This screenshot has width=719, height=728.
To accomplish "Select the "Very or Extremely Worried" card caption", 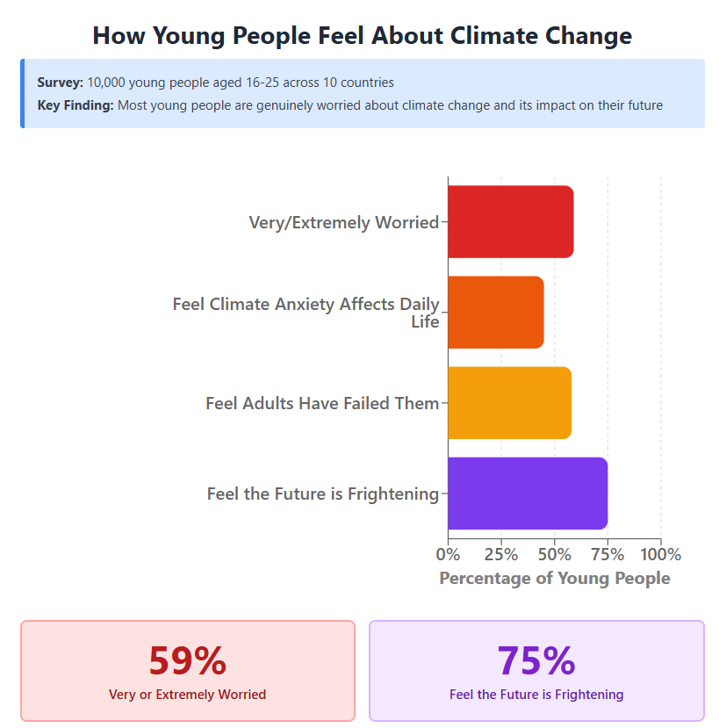I will click(x=187, y=695).
